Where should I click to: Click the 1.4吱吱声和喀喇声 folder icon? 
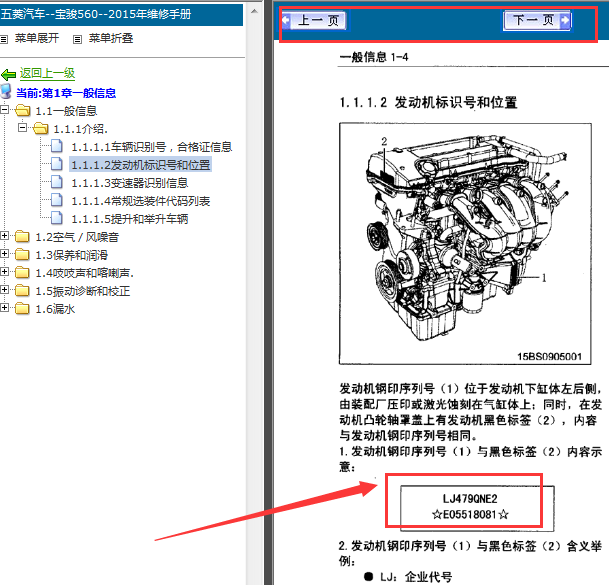coord(22,272)
